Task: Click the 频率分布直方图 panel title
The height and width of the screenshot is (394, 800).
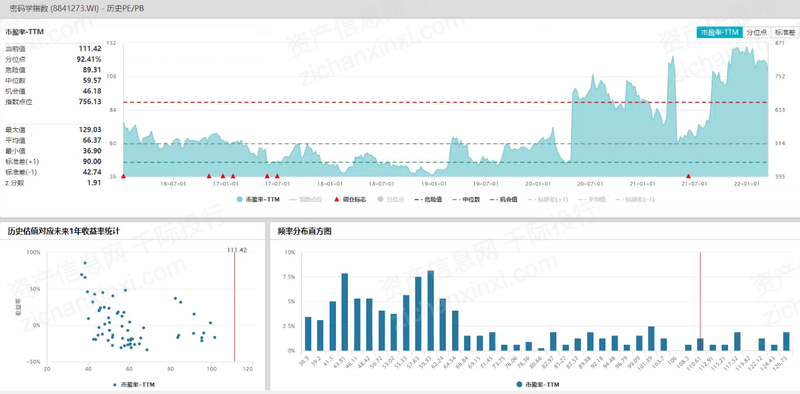Action: pyautogui.click(x=304, y=231)
